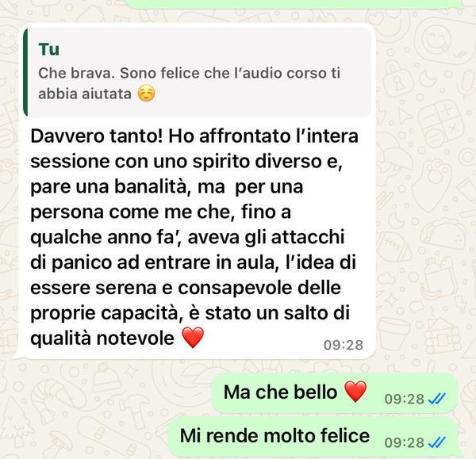Click the timestamp next to "Ma che bello"
Screen dimensions: 476x459
(404, 399)
